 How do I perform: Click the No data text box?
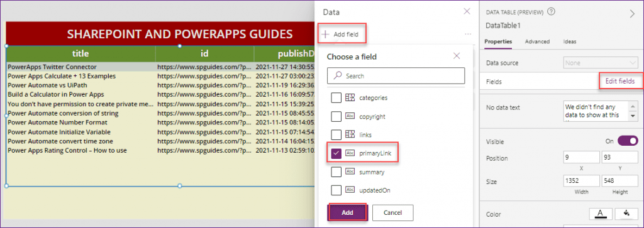pyautogui.click(x=596, y=111)
